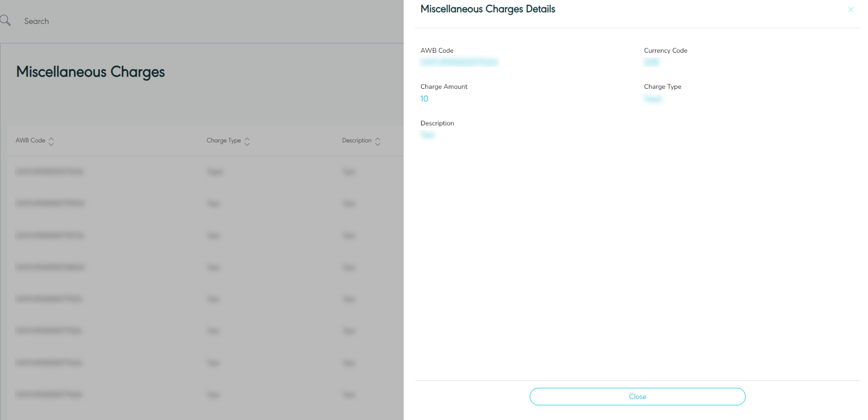The height and width of the screenshot is (420, 868).
Task: Click sort arrows next to AWB Code
Action: [51, 141]
